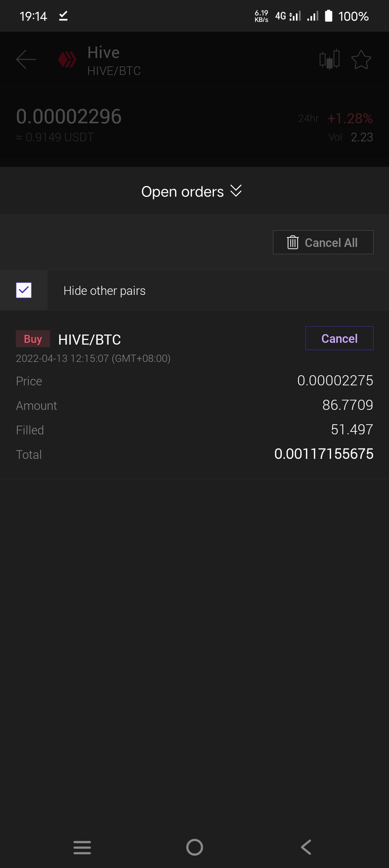Expand the Open orders dropdown
Screen dimensions: 389x868
click(192, 191)
